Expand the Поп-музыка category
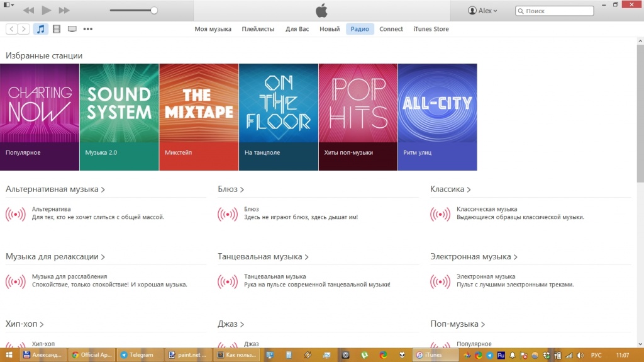The image size is (644, 362). coord(458,324)
